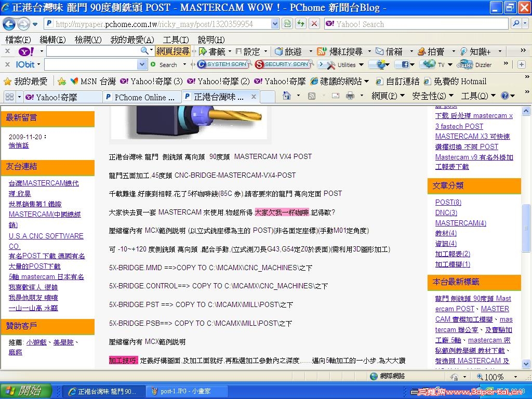Screen dimensions: 532x399
Task: Expand the address bar history dropdown
Action: point(275,24)
